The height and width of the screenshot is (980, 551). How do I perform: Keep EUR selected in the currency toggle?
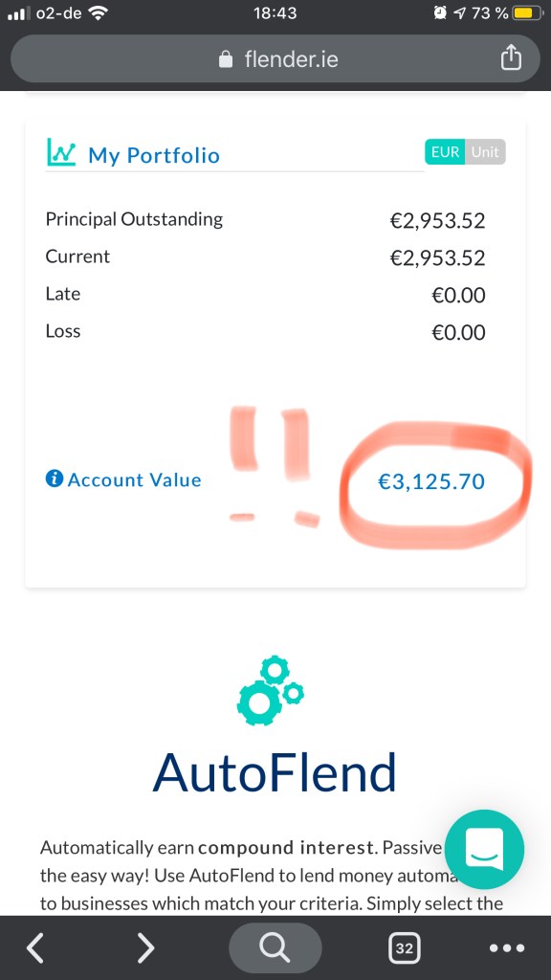444,151
